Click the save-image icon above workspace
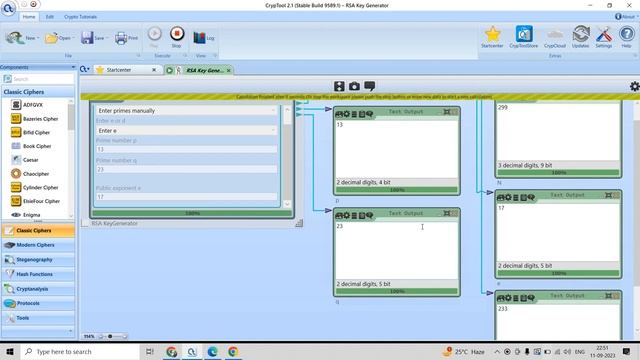Image resolution: width=640 pixels, height=360 pixels. click(339, 86)
